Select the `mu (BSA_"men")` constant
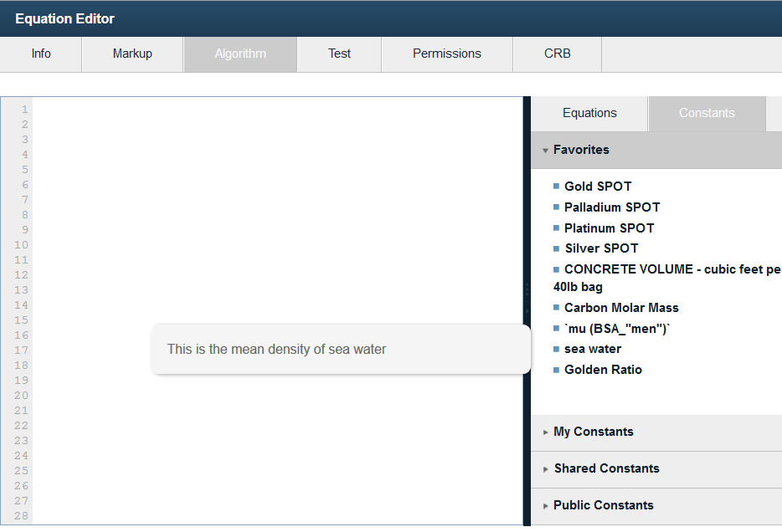Image resolution: width=782 pixels, height=532 pixels. tap(618, 328)
